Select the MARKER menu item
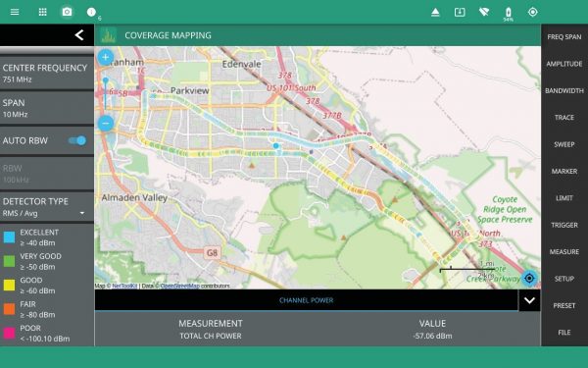Screen dimensions: 588x368 564,171
